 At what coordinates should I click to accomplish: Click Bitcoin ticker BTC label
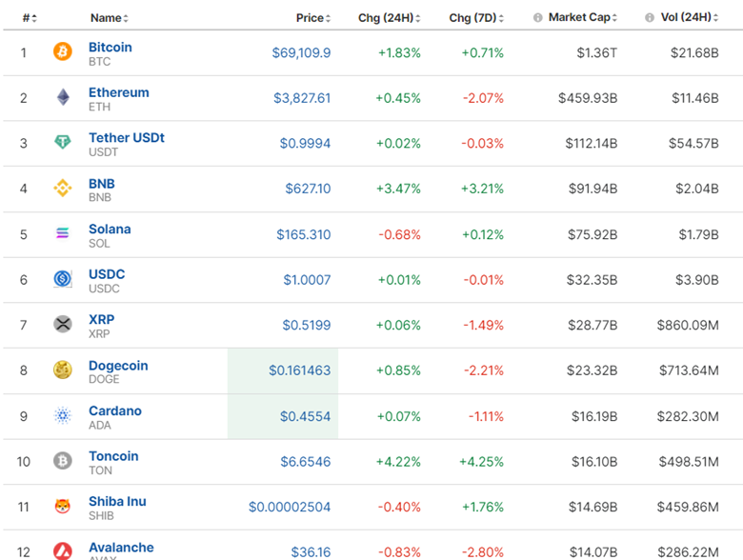99,62
